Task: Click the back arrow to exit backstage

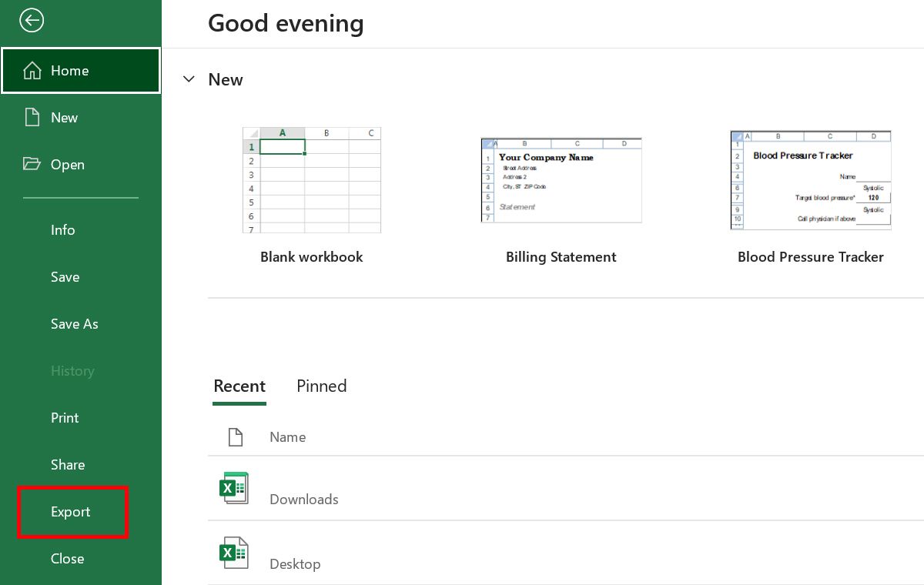Action: click(32, 21)
